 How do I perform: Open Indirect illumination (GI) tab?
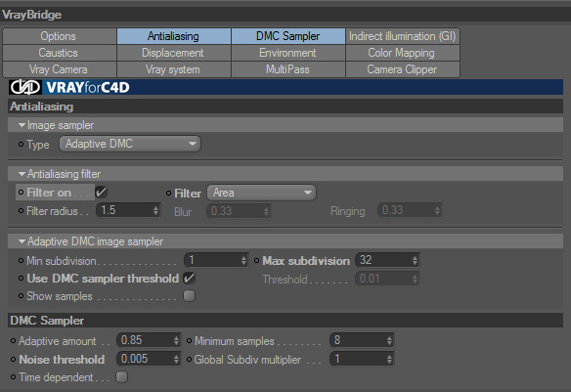(x=403, y=36)
